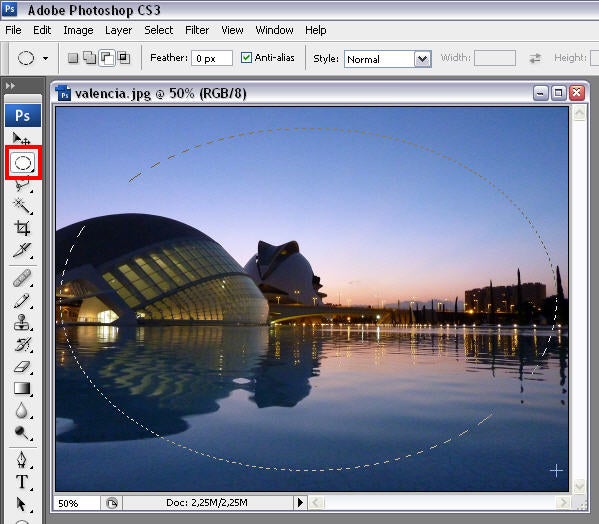Select the Move tool
Screen dimensions: 599x524
point(21,139)
